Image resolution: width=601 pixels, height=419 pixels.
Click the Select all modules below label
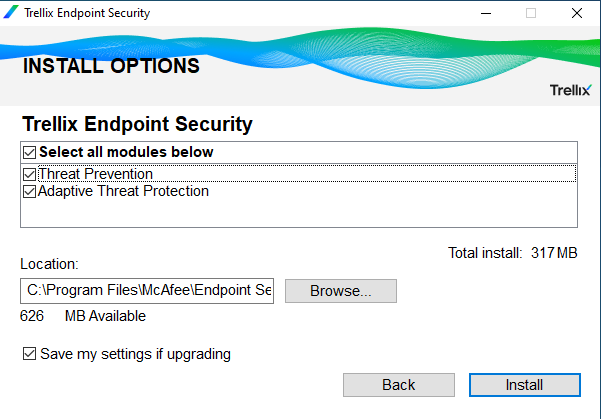pos(126,152)
